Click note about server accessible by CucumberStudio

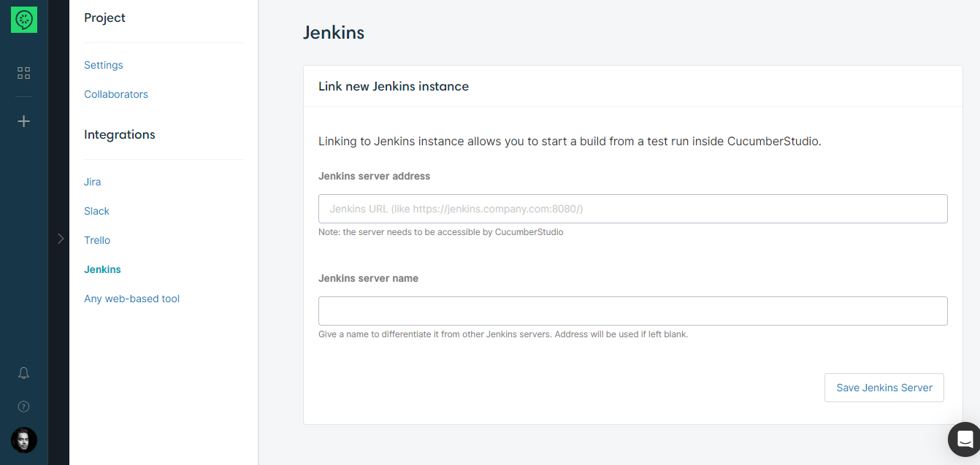[441, 232]
